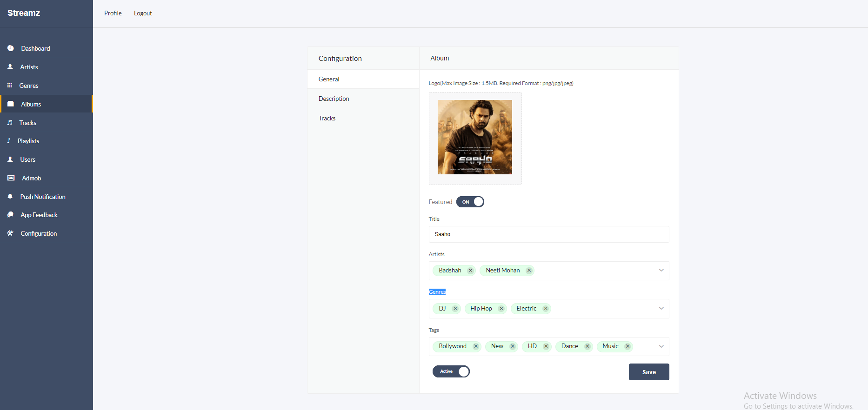Remove the Hip Hop genre chip
The image size is (868, 410).
(x=501, y=309)
